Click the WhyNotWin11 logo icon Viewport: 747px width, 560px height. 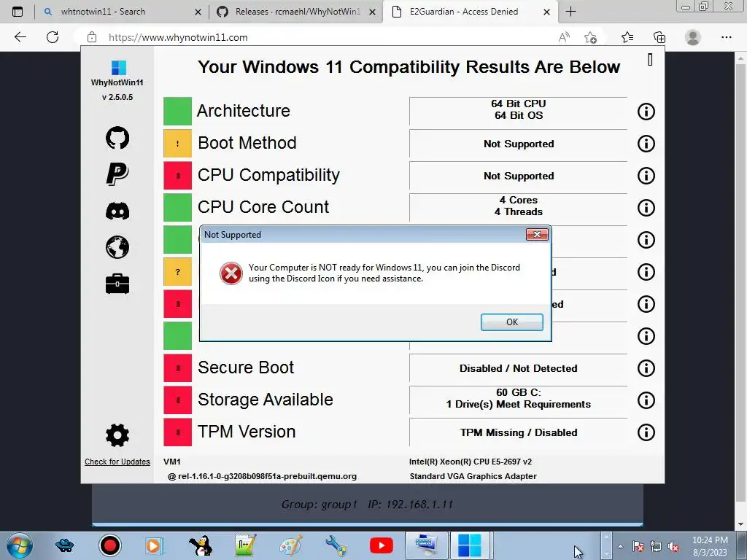119,68
